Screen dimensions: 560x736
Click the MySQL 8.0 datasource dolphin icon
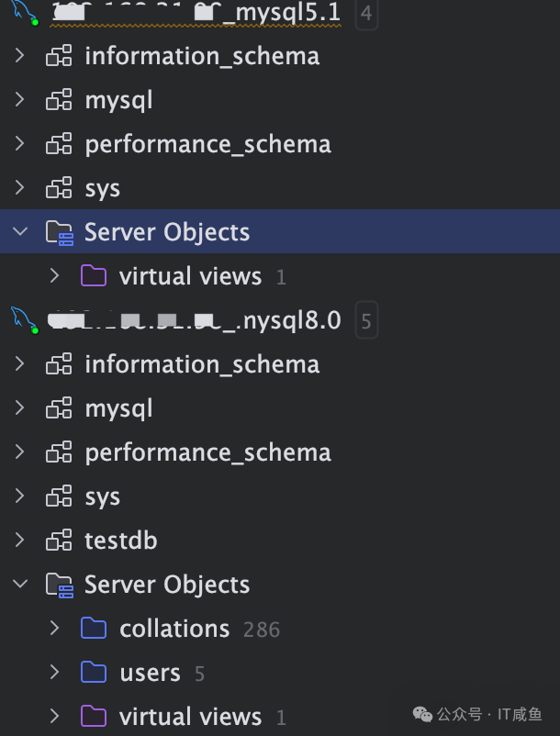click(21, 320)
